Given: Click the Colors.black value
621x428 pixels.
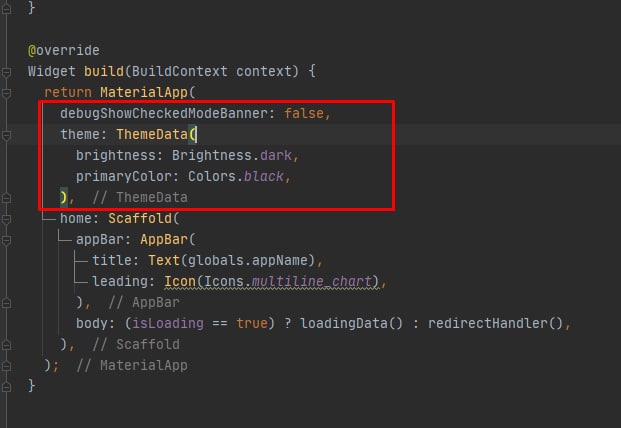Looking at the screenshot, I should 236,177.
